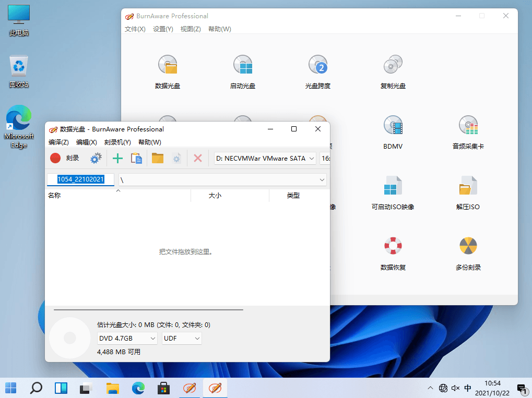
Task: Open Multiburn (多份刻录) tool
Action: [468, 253]
